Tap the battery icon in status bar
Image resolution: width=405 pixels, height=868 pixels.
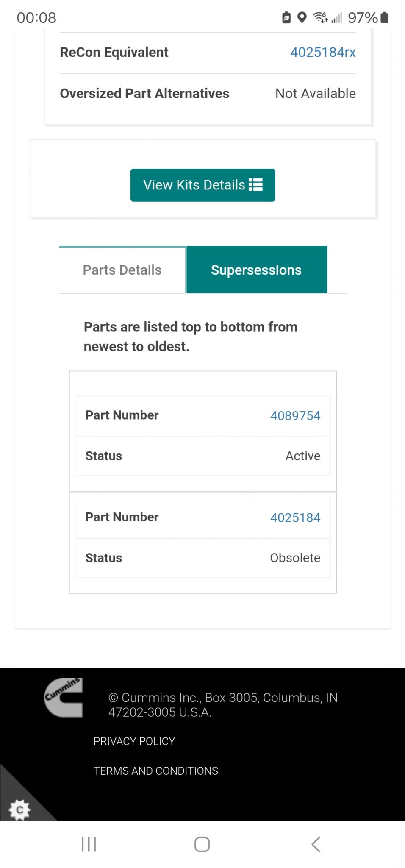tap(385, 17)
